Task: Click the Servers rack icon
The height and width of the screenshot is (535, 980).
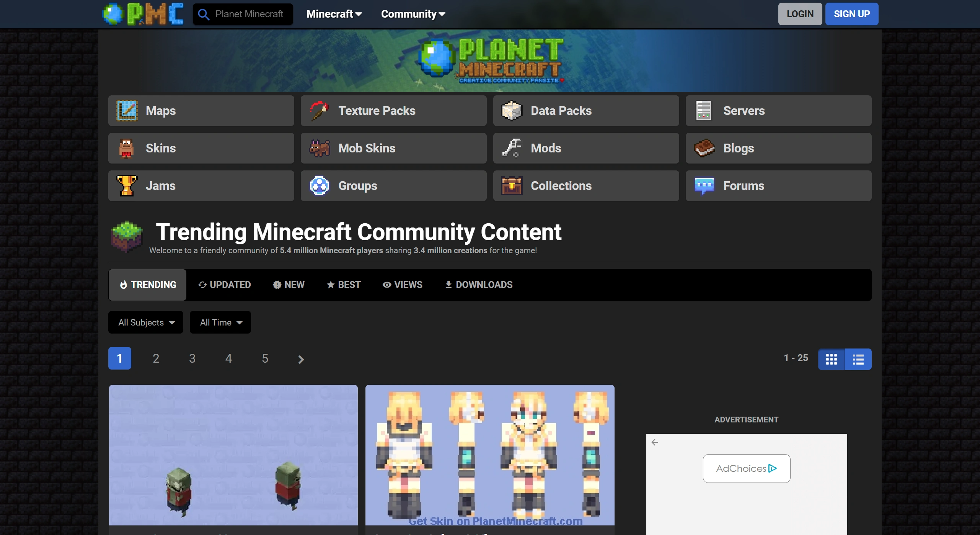Action: point(704,111)
